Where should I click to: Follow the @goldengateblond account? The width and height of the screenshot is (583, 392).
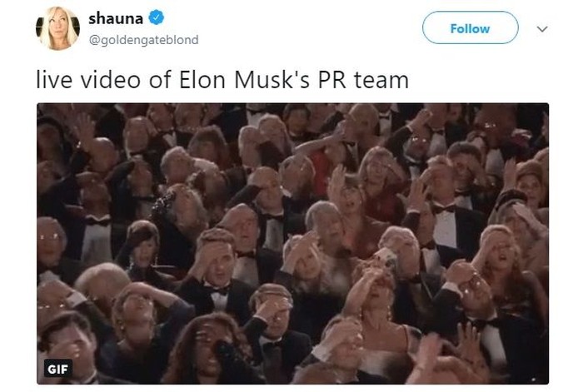coord(470,27)
